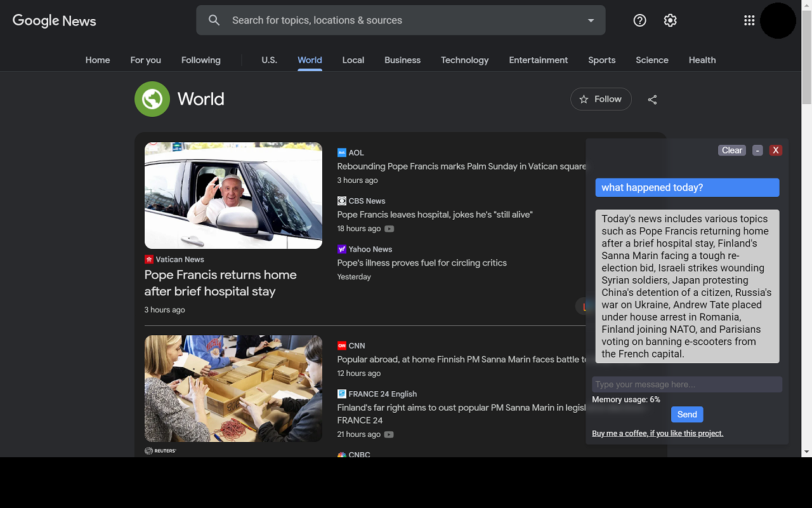Open the Settings gear icon

670,20
